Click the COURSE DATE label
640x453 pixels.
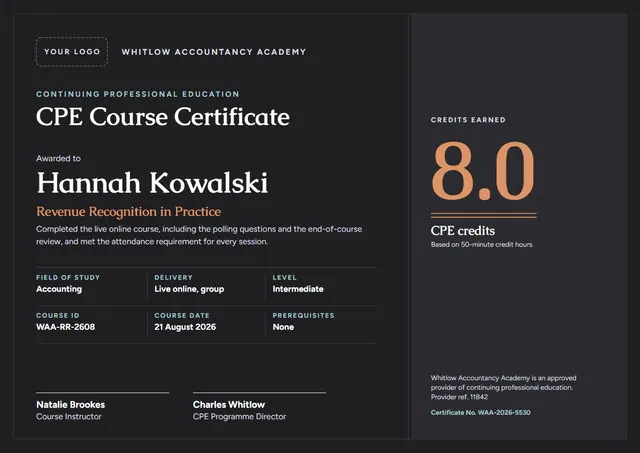click(182, 315)
